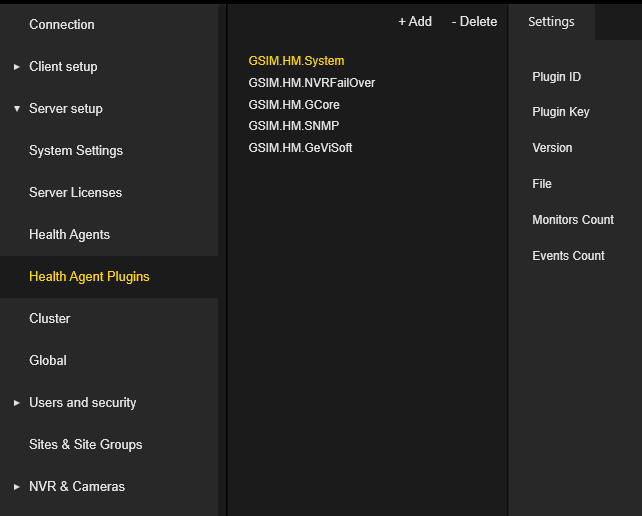The width and height of the screenshot is (642, 516).
Task: Select Client setup in sidebar
Action: pos(63,66)
